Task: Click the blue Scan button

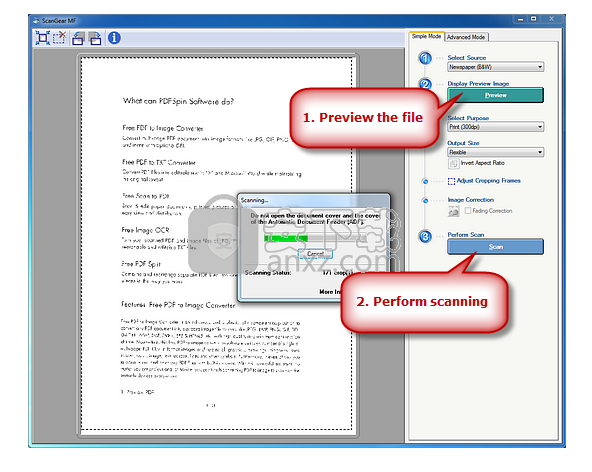Action: coord(495,247)
